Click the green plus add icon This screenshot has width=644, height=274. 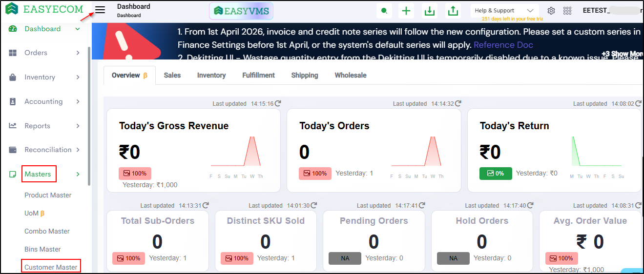406,11
